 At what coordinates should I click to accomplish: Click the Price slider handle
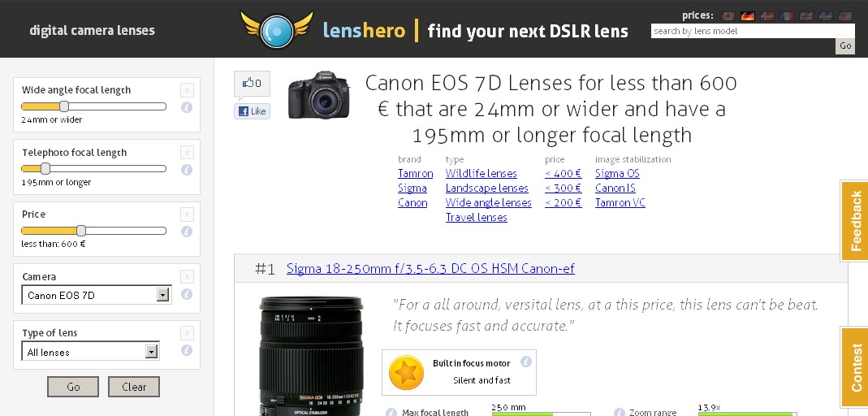pyautogui.click(x=81, y=231)
